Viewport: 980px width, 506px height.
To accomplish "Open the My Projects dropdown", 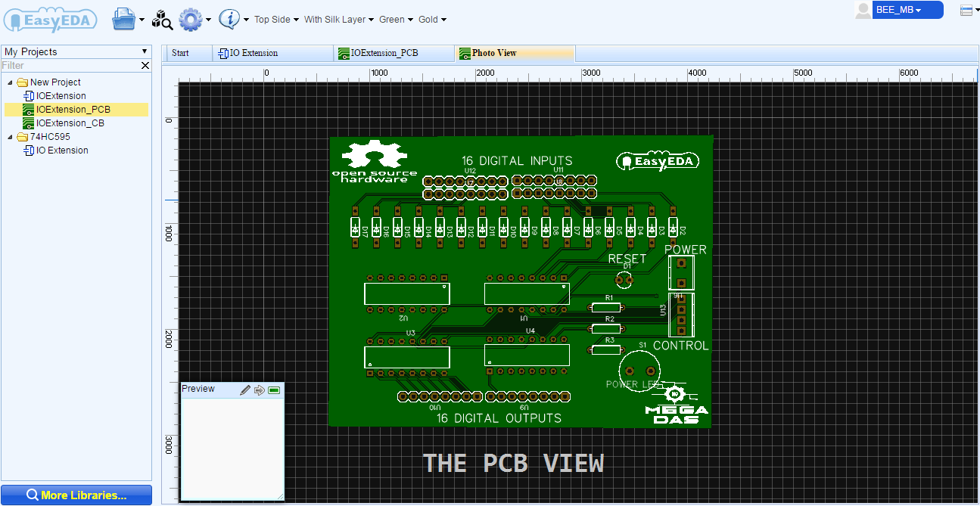I will tap(144, 51).
